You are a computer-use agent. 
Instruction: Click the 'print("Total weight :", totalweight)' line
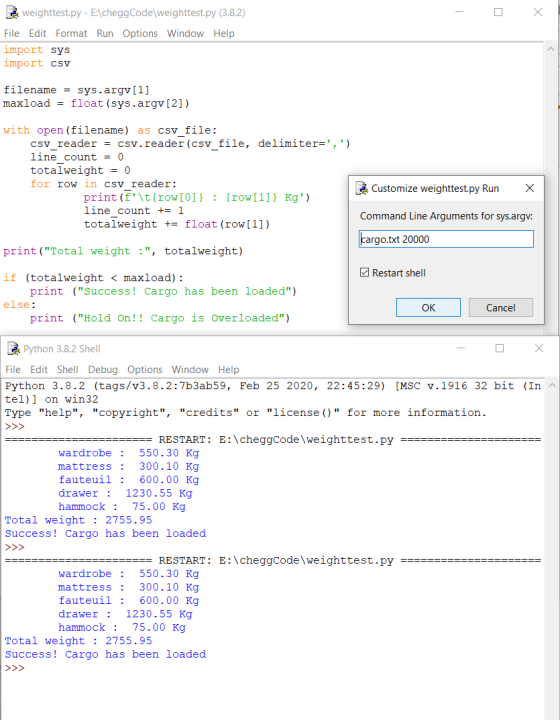pyautogui.click(x=123, y=251)
